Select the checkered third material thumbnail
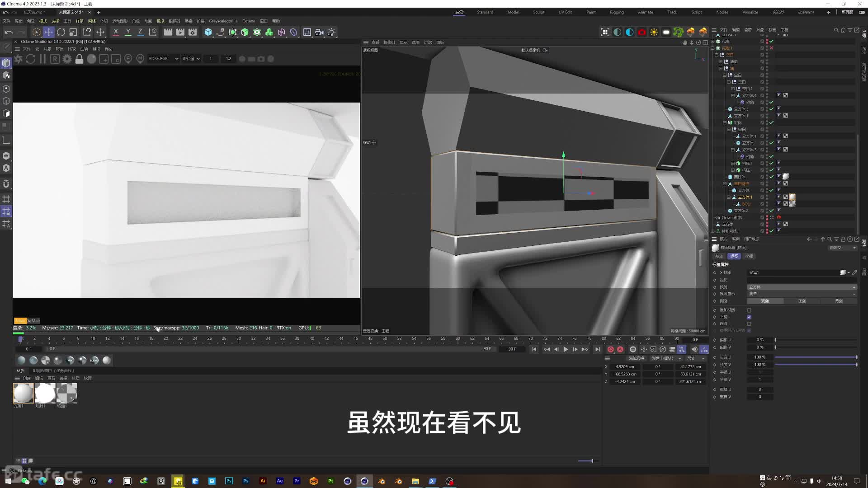868x488 pixels. tap(66, 393)
